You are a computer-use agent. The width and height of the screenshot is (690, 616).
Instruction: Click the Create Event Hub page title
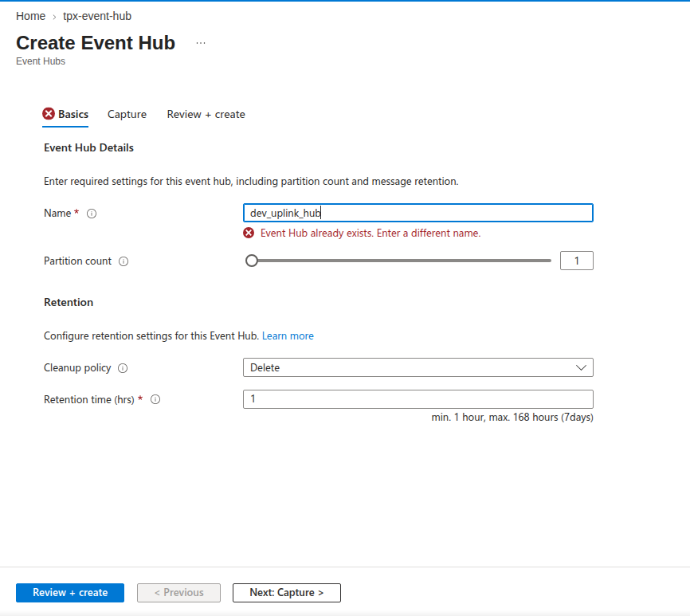pyautogui.click(x=96, y=43)
